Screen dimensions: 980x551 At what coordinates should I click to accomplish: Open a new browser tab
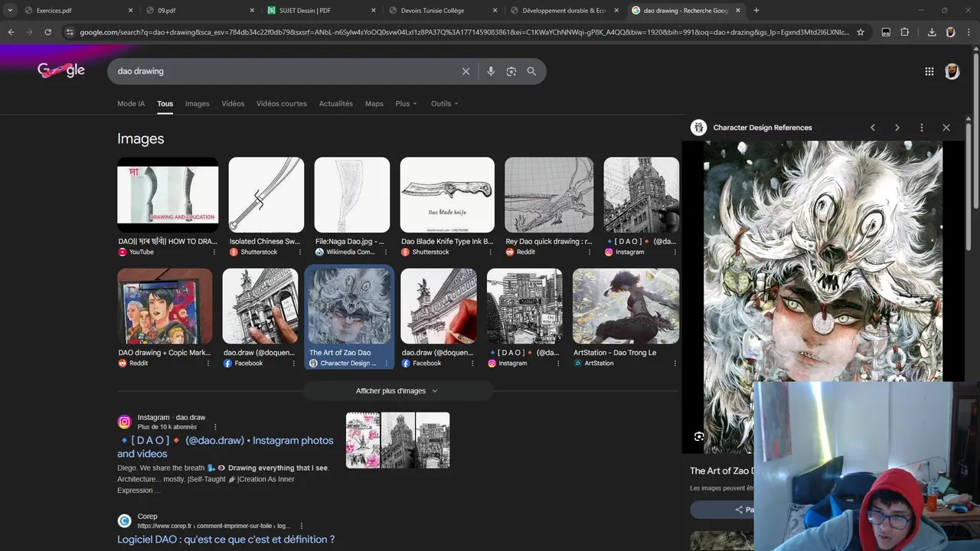(x=756, y=11)
